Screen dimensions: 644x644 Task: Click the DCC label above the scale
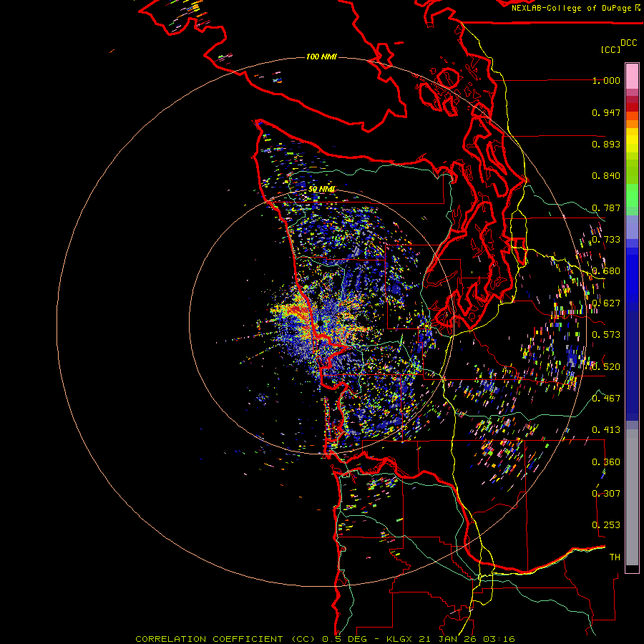(629, 43)
